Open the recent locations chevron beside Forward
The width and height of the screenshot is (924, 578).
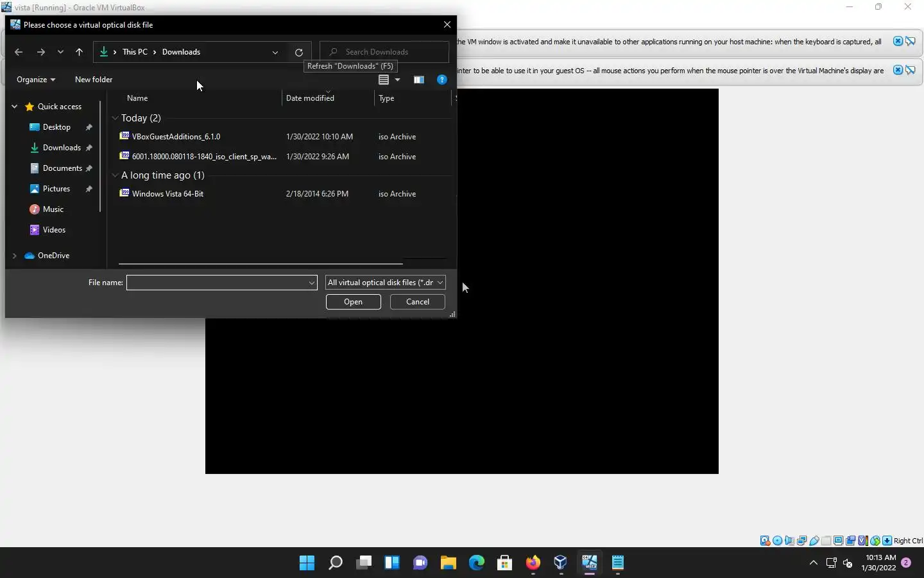click(60, 52)
